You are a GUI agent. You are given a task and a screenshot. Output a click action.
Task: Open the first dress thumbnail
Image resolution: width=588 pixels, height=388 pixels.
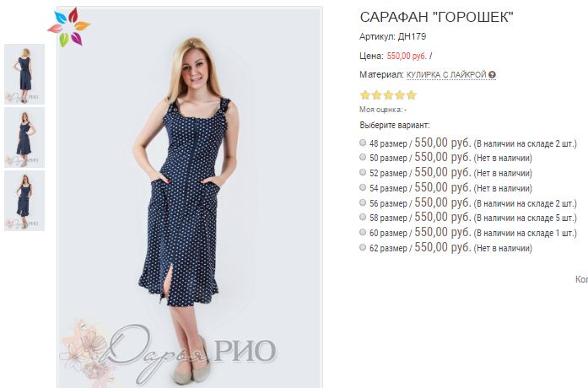pyautogui.click(x=24, y=74)
